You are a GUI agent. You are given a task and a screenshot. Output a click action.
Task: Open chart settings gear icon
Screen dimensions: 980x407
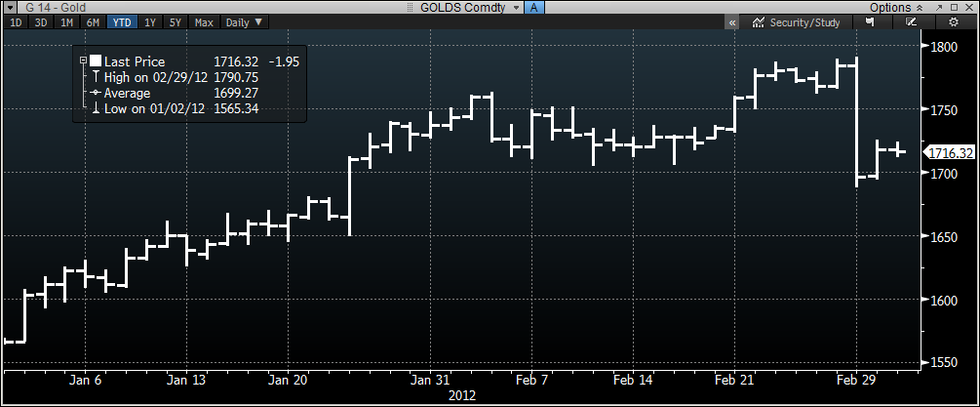953,21
